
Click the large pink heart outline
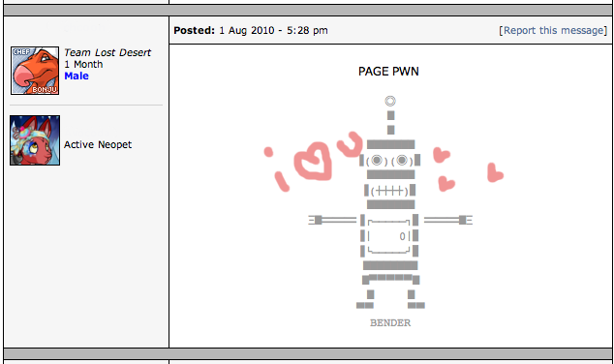(313, 161)
